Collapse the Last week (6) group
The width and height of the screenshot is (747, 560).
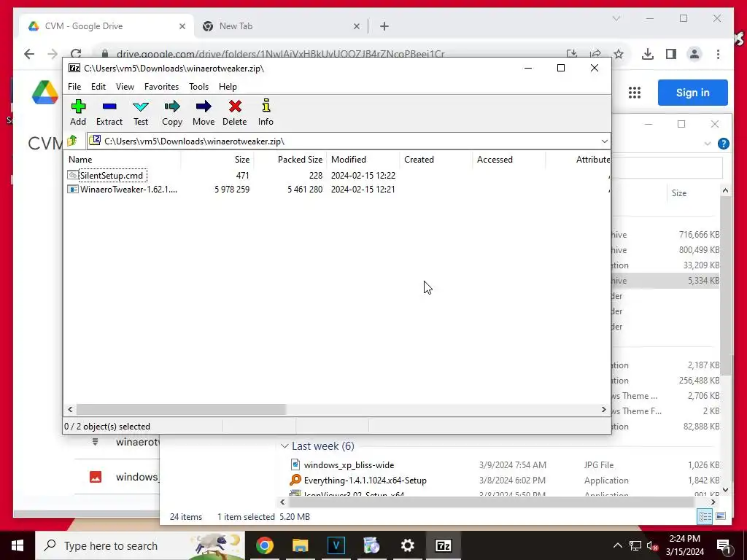[x=285, y=446]
